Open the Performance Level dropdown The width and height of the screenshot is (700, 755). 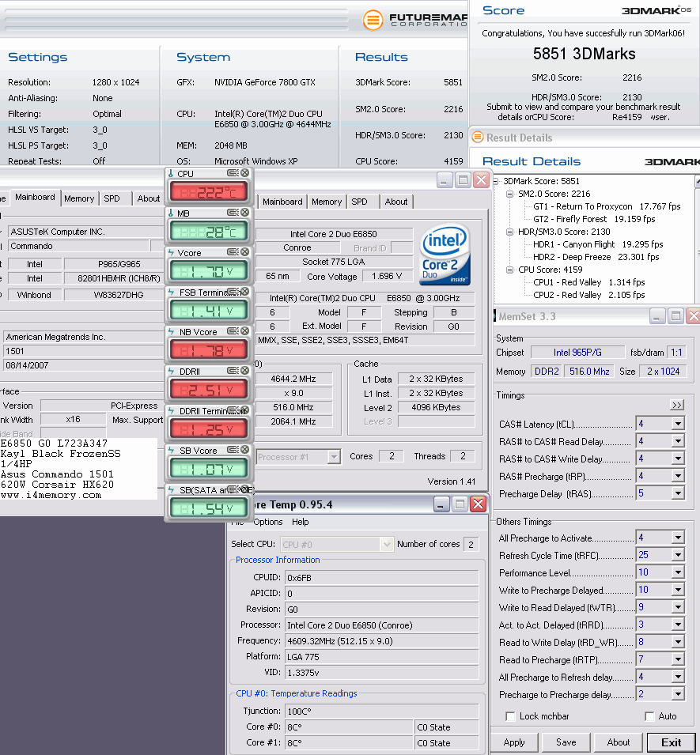[x=678, y=572]
